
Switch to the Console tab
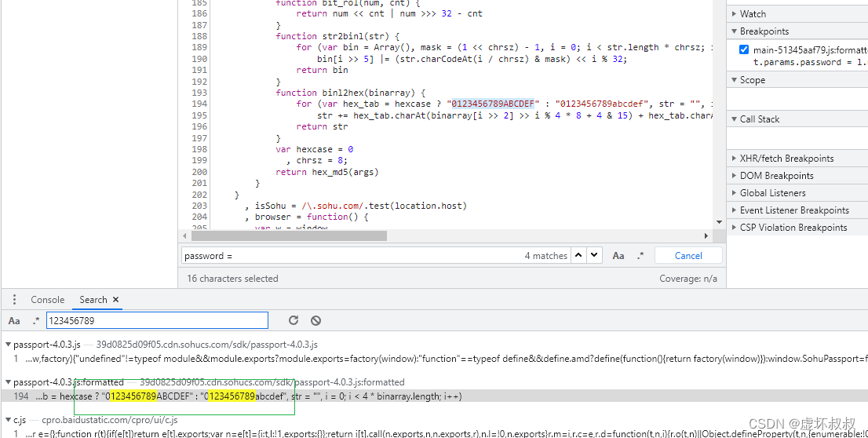pyautogui.click(x=48, y=300)
